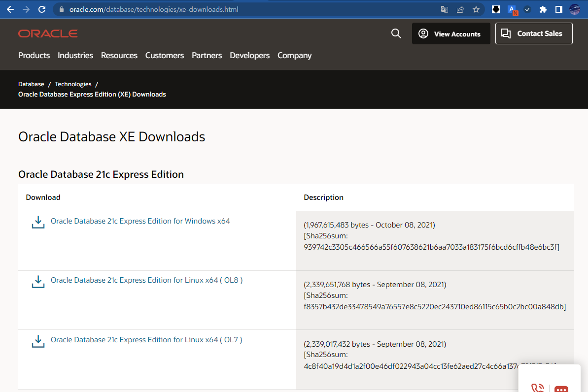Select the OL7 Sha256sum hash starting 4c8f40
The image size is (588, 392).
(x=411, y=366)
